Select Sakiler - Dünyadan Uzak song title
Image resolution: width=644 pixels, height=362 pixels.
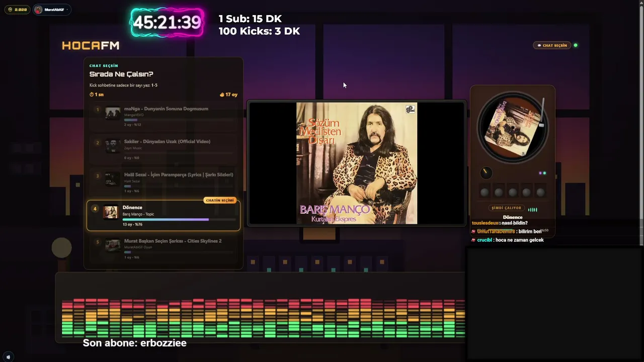167,142
